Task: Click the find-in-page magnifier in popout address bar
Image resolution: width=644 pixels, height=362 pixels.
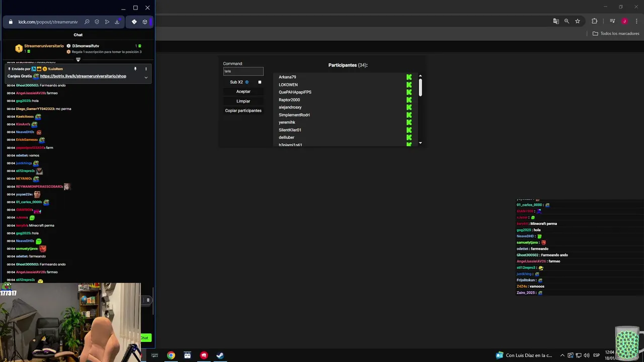Action: 87,22
